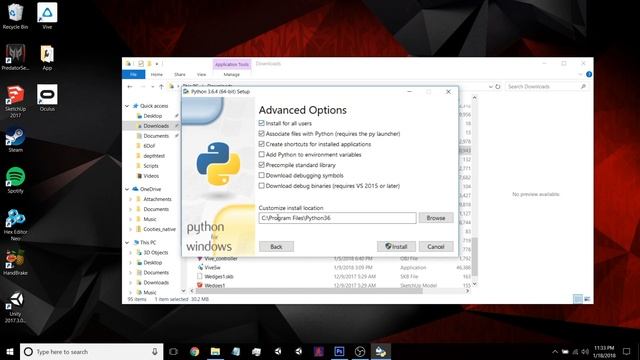Open the Manage ribbon tab

click(x=231, y=74)
